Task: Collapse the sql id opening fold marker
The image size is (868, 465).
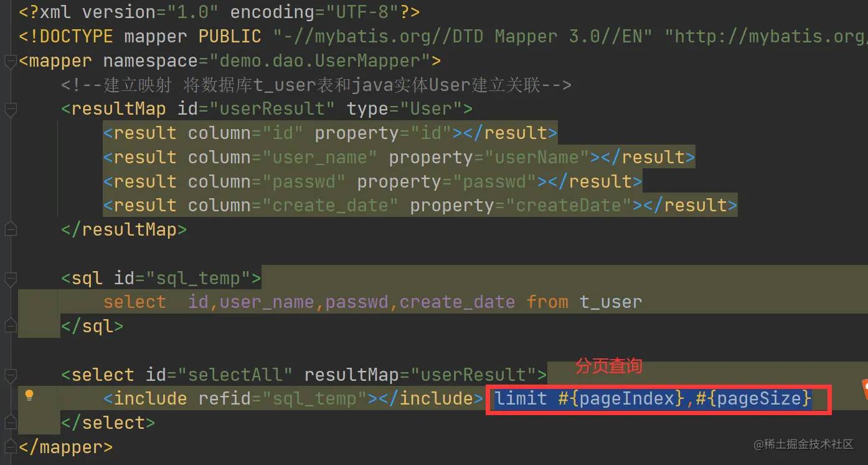Action: point(9,279)
